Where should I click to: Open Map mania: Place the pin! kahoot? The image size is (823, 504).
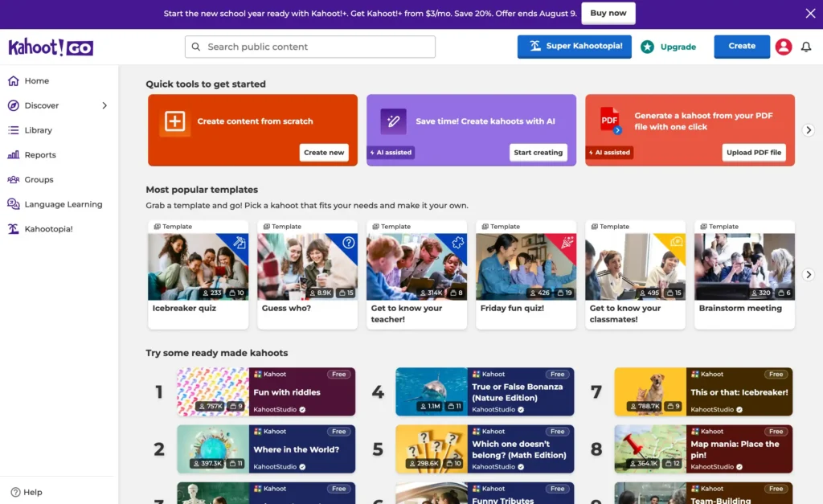[703, 449]
